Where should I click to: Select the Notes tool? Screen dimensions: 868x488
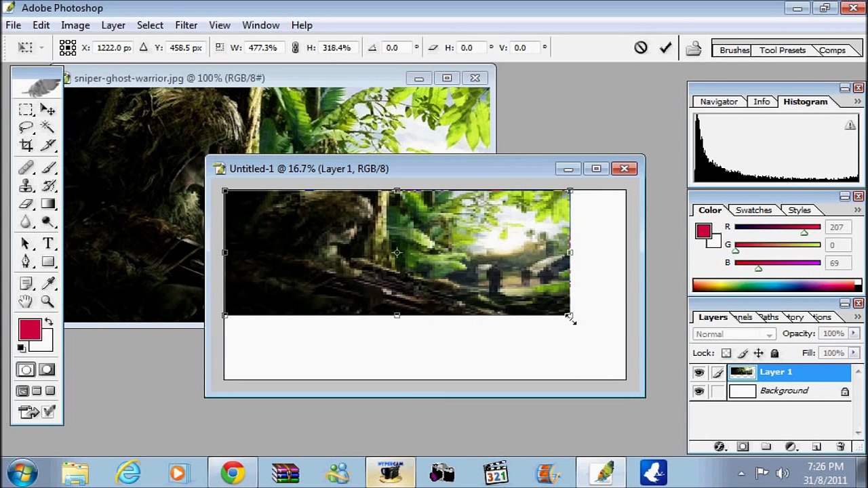coord(26,283)
